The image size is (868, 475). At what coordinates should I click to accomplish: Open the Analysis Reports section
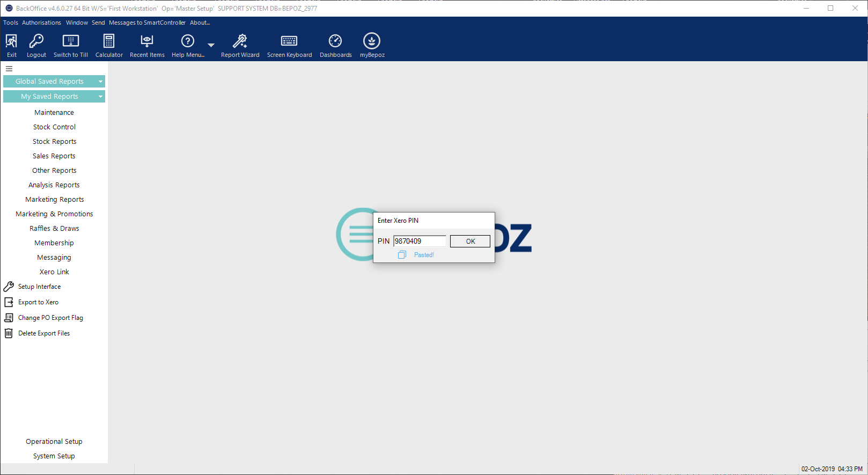pos(54,185)
